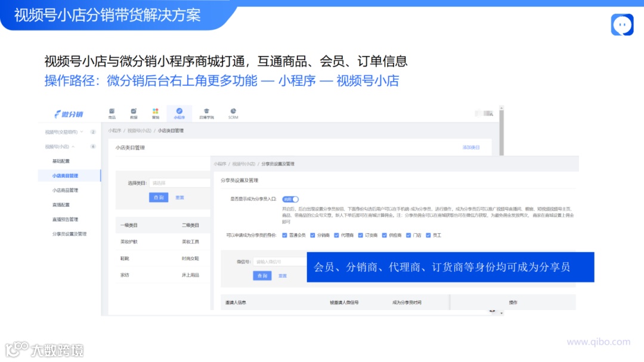Toggle the 是否显示成为分享员入口 switch

coord(290,199)
